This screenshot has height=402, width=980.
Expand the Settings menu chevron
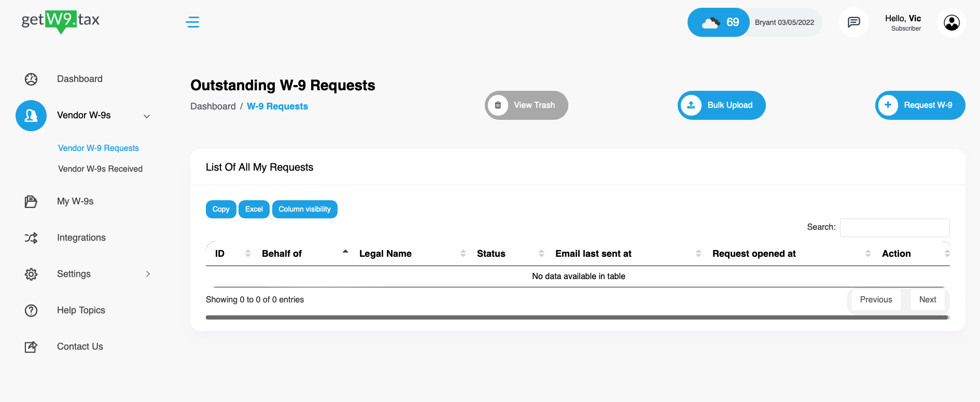(x=148, y=274)
